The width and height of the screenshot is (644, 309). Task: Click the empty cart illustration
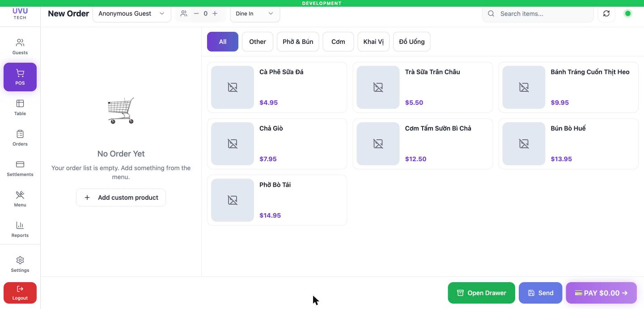click(x=121, y=111)
